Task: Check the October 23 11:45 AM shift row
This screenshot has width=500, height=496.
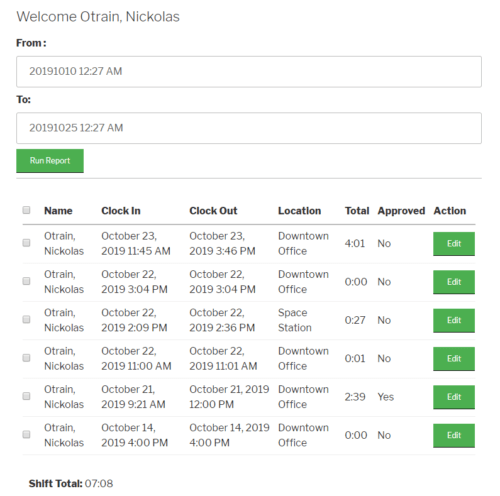Action: tap(26, 243)
